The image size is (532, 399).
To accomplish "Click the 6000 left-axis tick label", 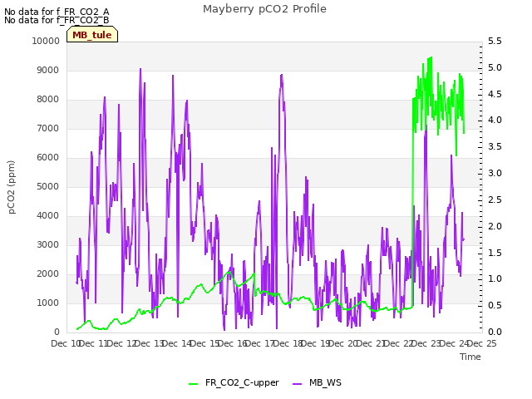I will (47, 157).
